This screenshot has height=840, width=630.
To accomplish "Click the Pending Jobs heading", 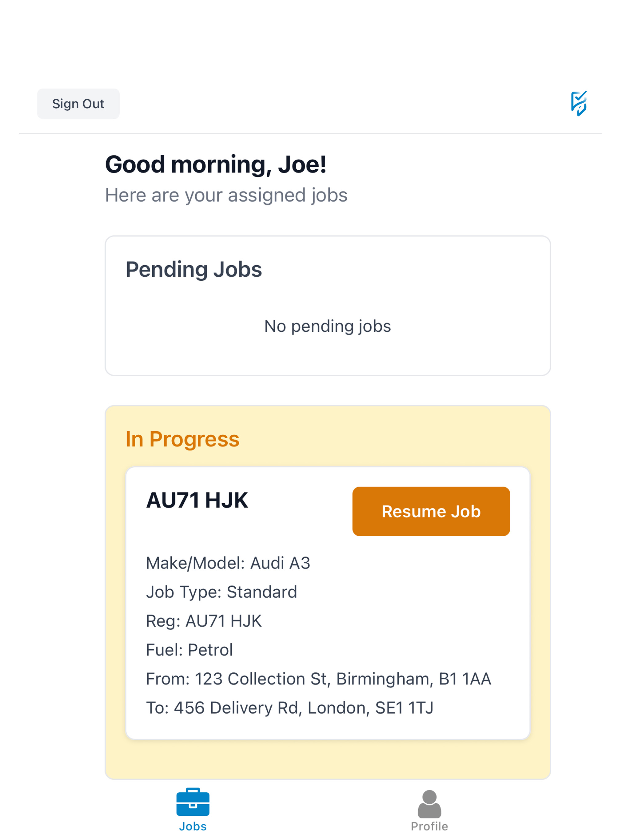I will pyautogui.click(x=194, y=270).
